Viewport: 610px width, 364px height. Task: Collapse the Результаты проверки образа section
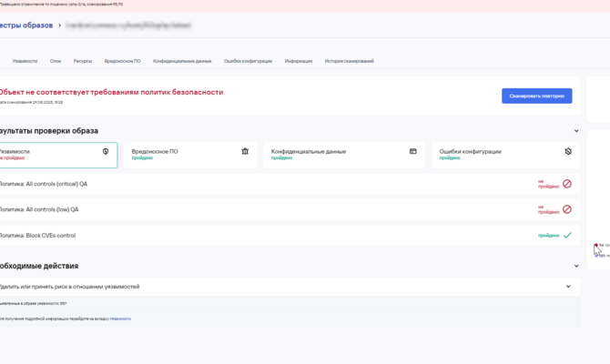(x=576, y=131)
